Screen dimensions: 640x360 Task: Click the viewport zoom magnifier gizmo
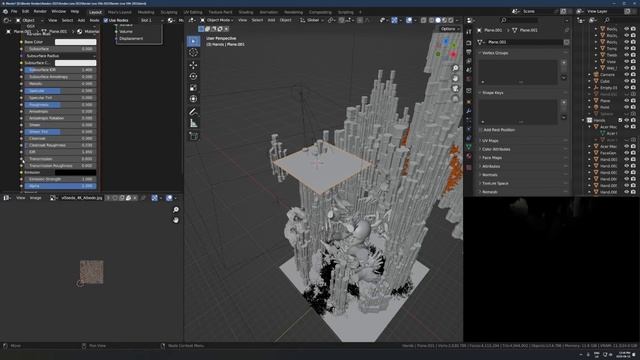click(x=455, y=68)
